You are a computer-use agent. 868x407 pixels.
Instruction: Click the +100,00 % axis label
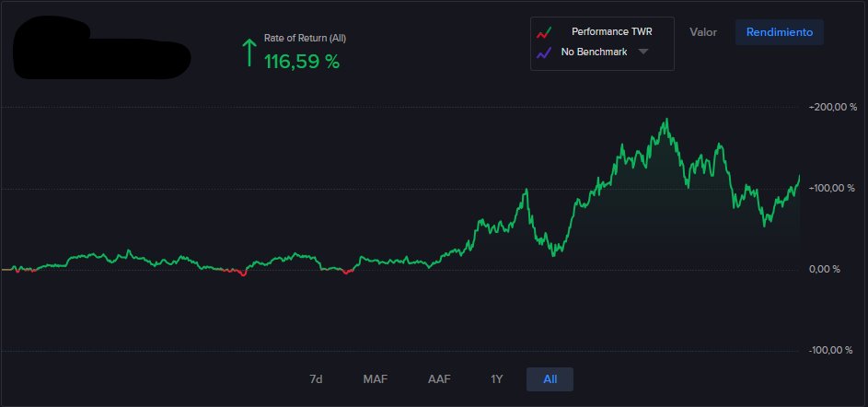point(832,188)
